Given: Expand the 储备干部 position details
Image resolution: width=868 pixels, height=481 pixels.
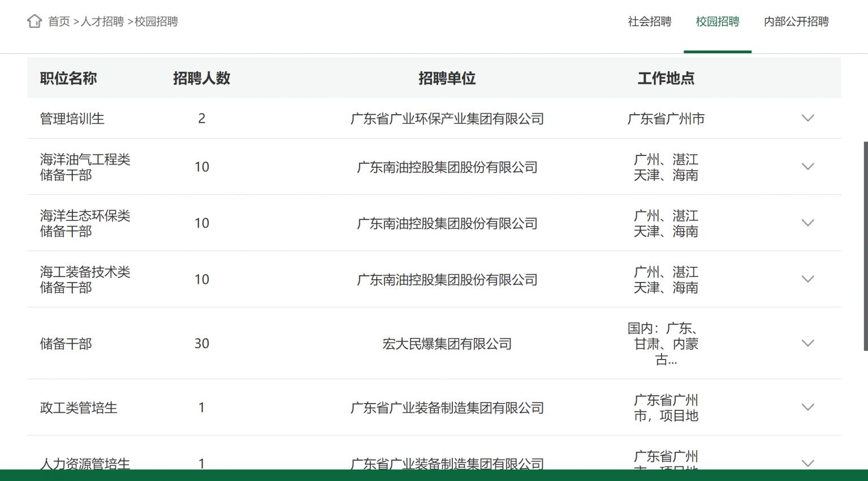Looking at the screenshot, I should pyautogui.click(x=808, y=343).
